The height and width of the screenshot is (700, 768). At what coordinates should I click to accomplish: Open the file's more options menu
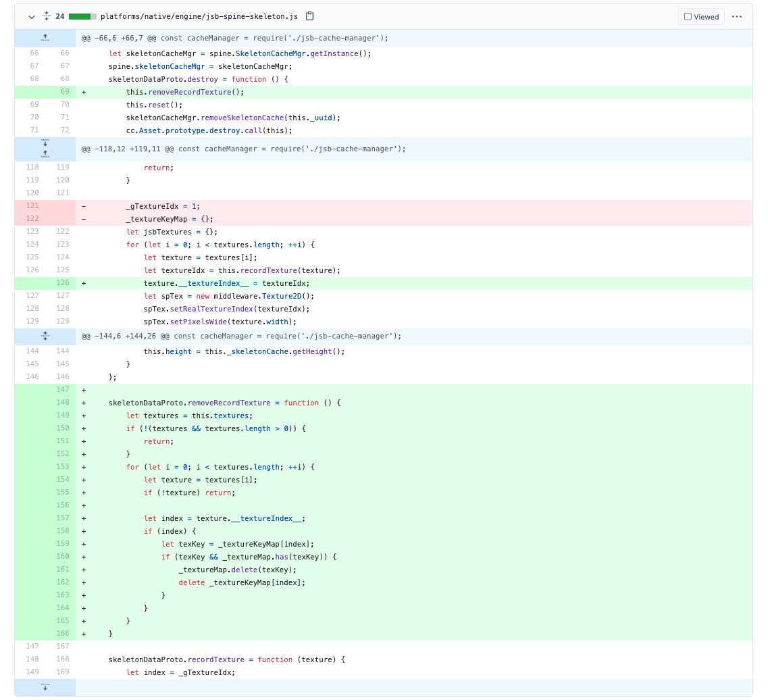737,17
